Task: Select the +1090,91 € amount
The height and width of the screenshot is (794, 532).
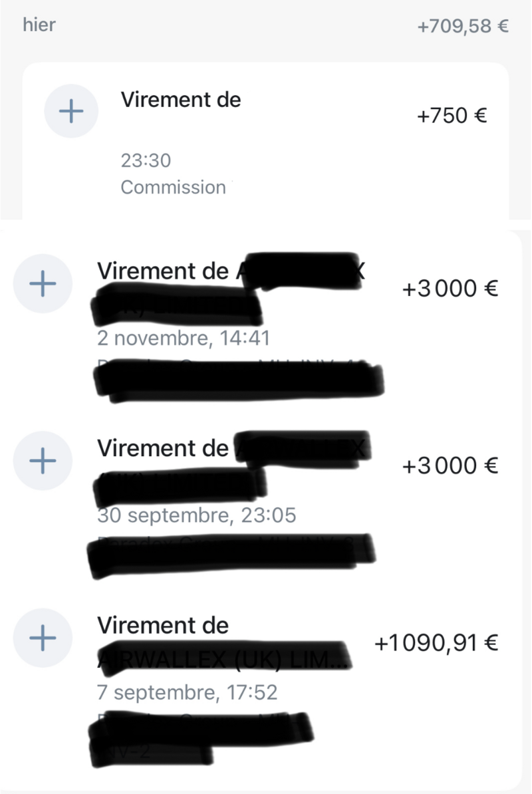Action: (436, 643)
